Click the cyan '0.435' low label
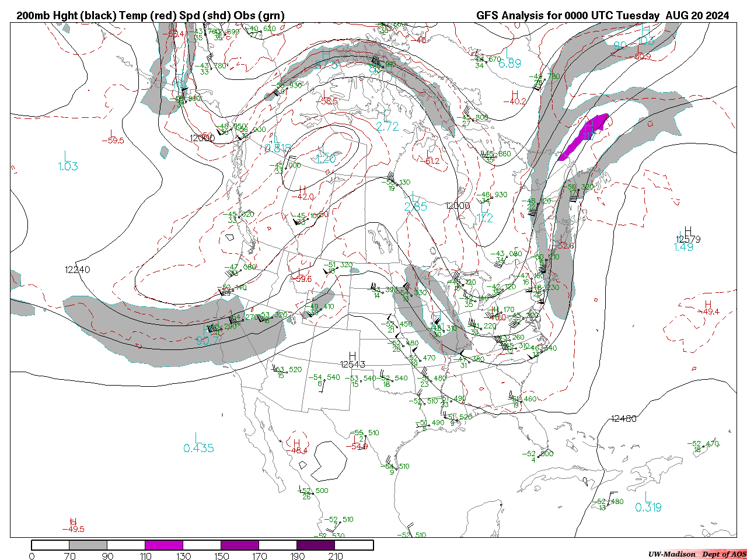 [198, 449]
